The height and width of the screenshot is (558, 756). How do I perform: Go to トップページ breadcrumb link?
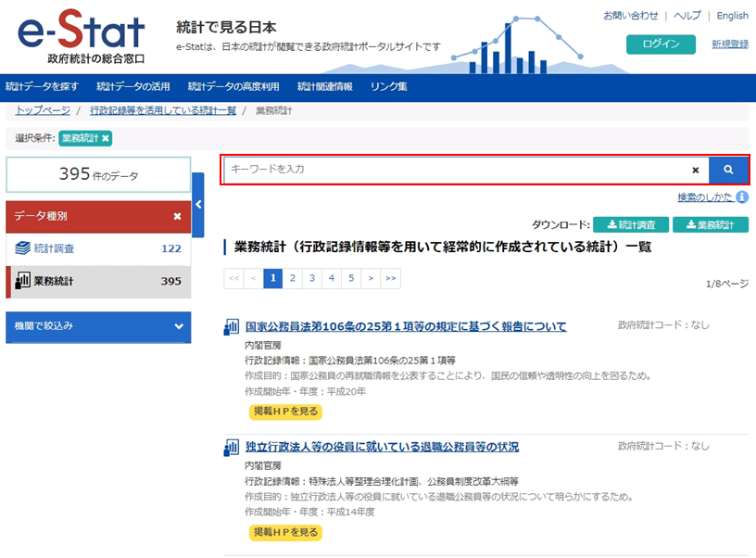point(43,110)
